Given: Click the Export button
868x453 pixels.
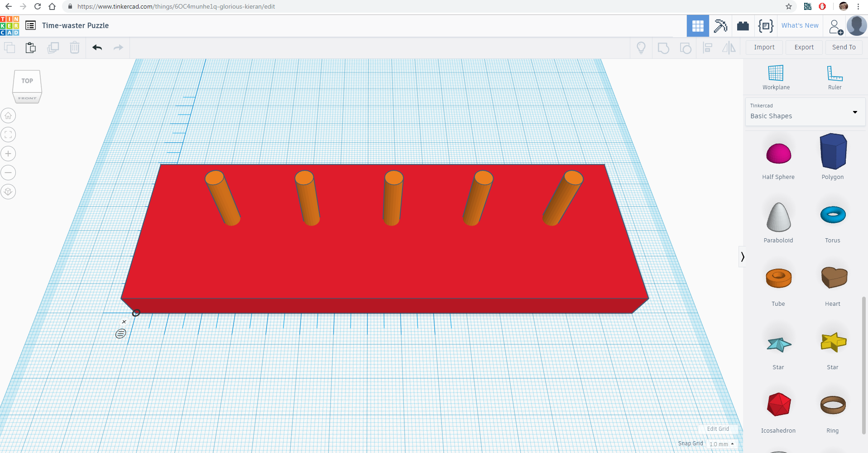Looking at the screenshot, I should 804,47.
